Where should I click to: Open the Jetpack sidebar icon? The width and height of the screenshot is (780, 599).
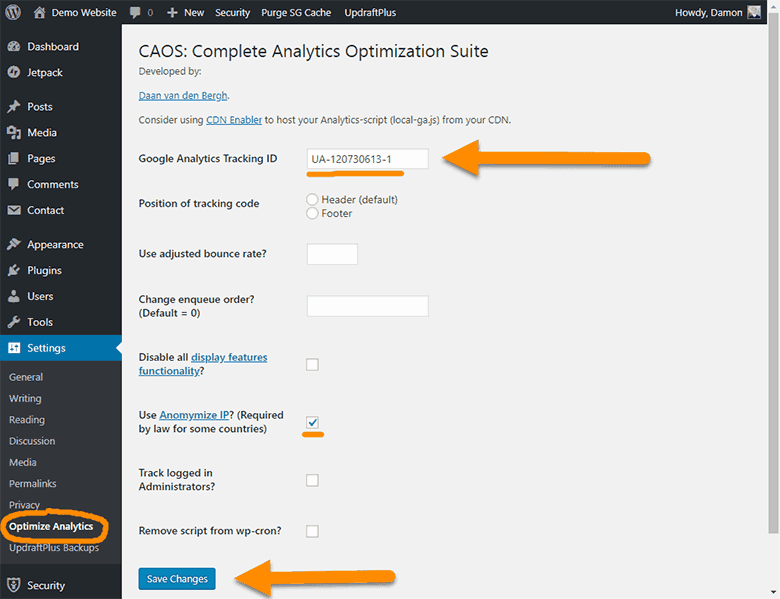(14, 72)
